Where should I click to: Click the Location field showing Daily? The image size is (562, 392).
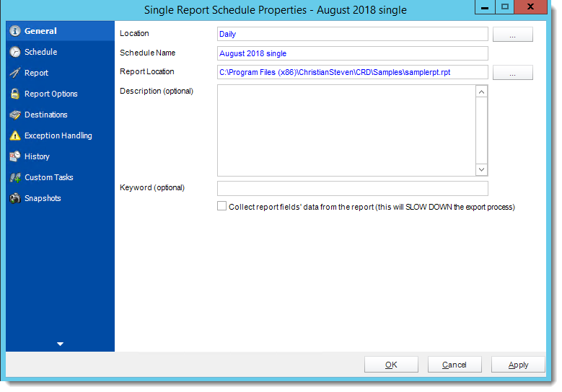(x=353, y=34)
